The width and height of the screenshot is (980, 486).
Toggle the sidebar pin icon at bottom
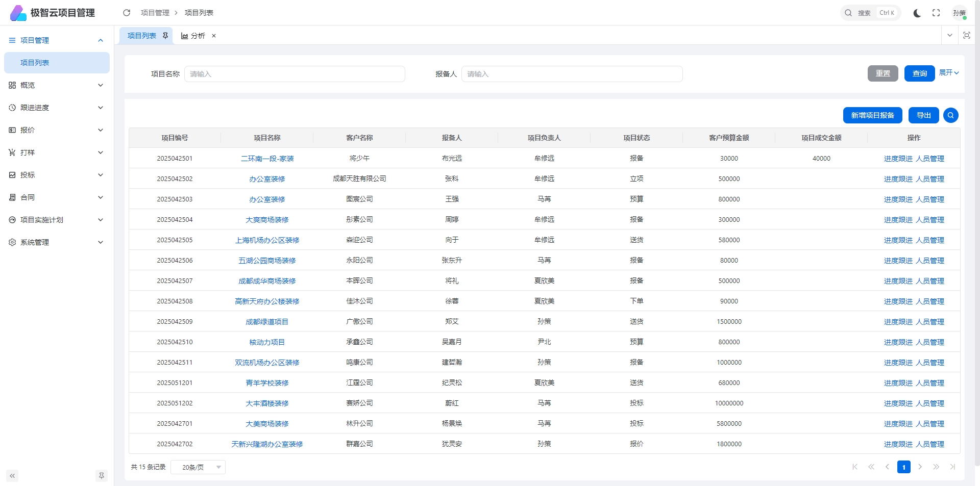[102, 476]
